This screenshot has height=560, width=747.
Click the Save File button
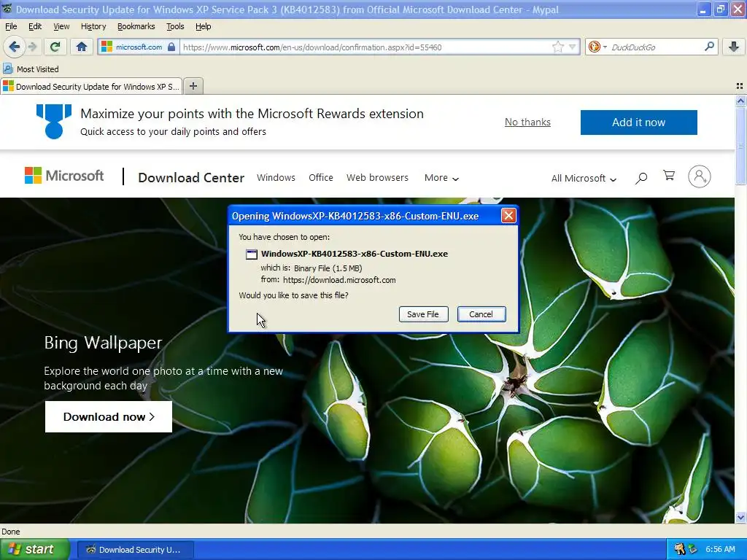click(423, 314)
